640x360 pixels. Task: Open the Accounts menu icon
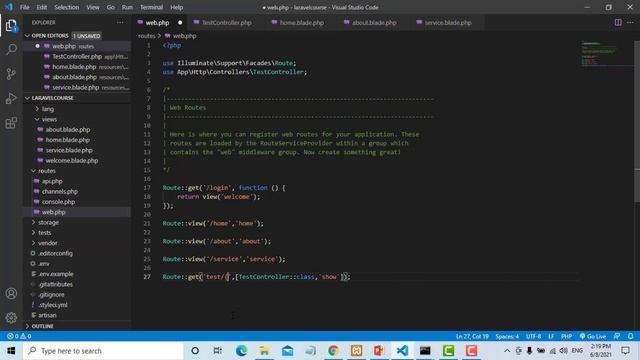tap(11, 293)
